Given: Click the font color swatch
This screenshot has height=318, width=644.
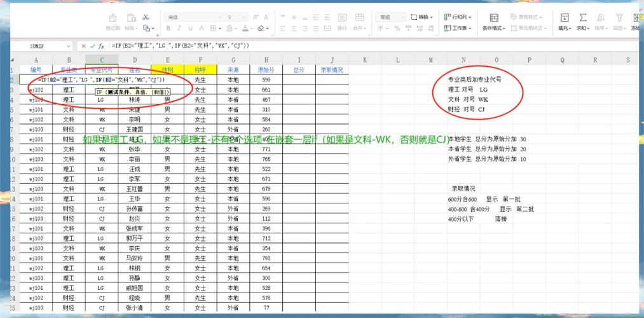Looking at the screenshot, I should pos(245,29).
